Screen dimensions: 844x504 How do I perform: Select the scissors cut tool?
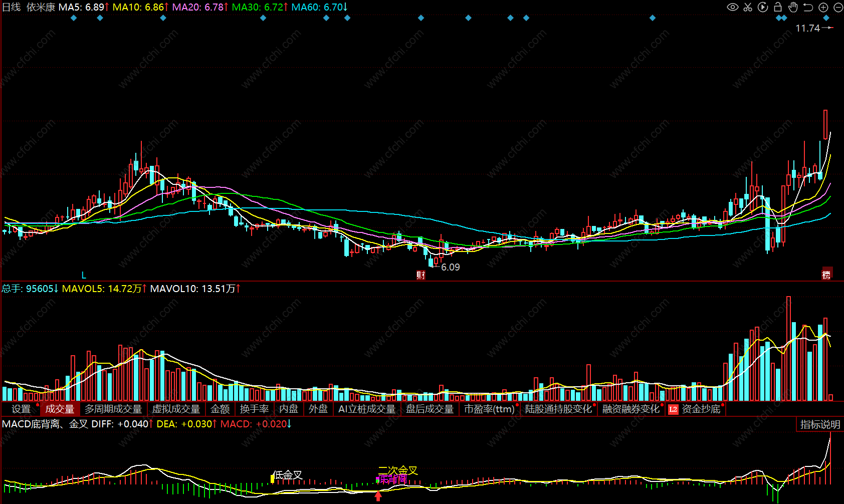pyautogui.click(x=748, y=7)
